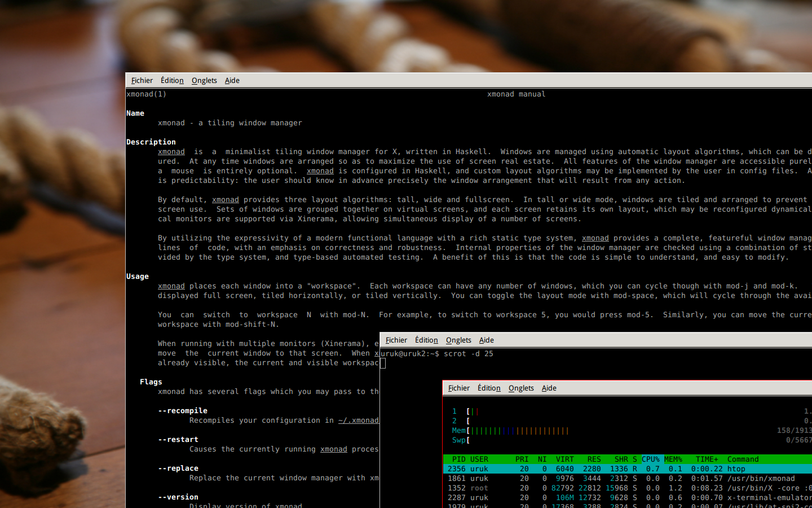
Task: Open Édition menu in scrot terminal window
Action: 426,340
